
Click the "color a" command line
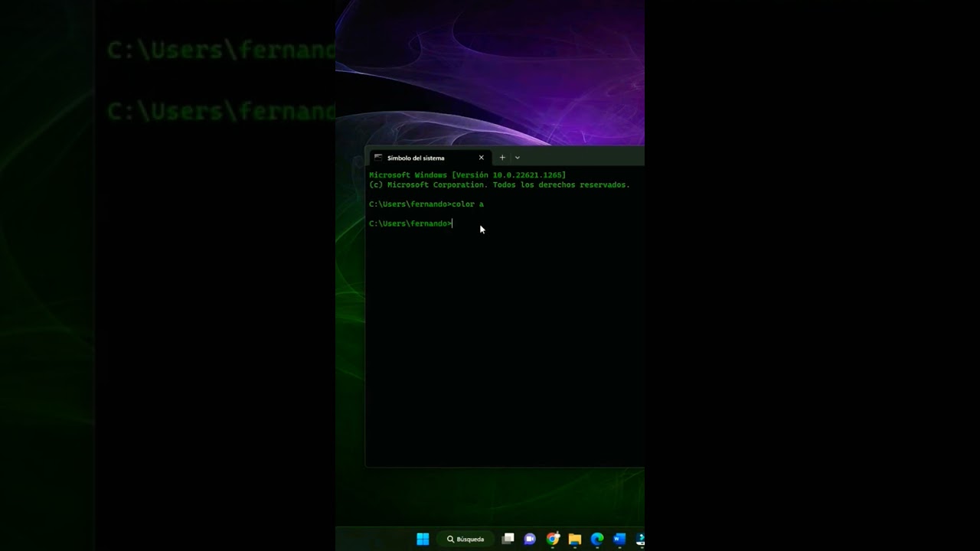[x=426, y=204]
